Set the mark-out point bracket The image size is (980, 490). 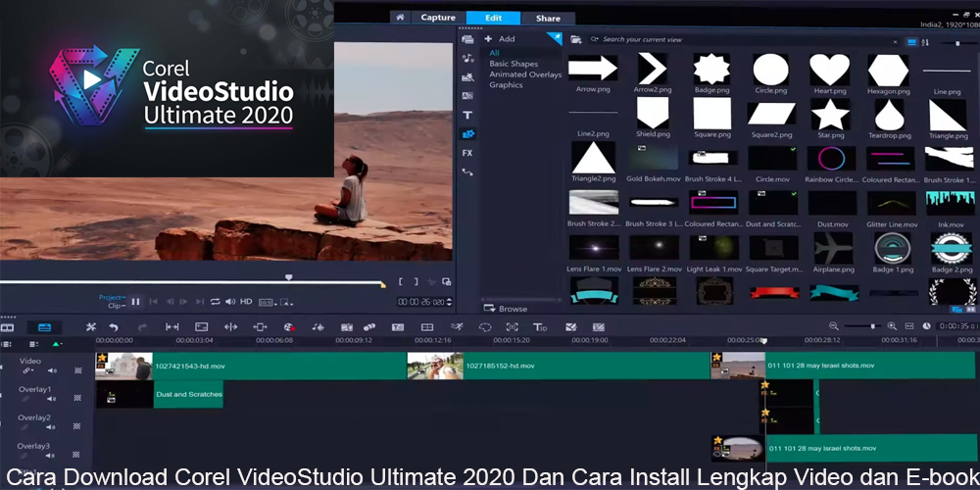[416, 282]
